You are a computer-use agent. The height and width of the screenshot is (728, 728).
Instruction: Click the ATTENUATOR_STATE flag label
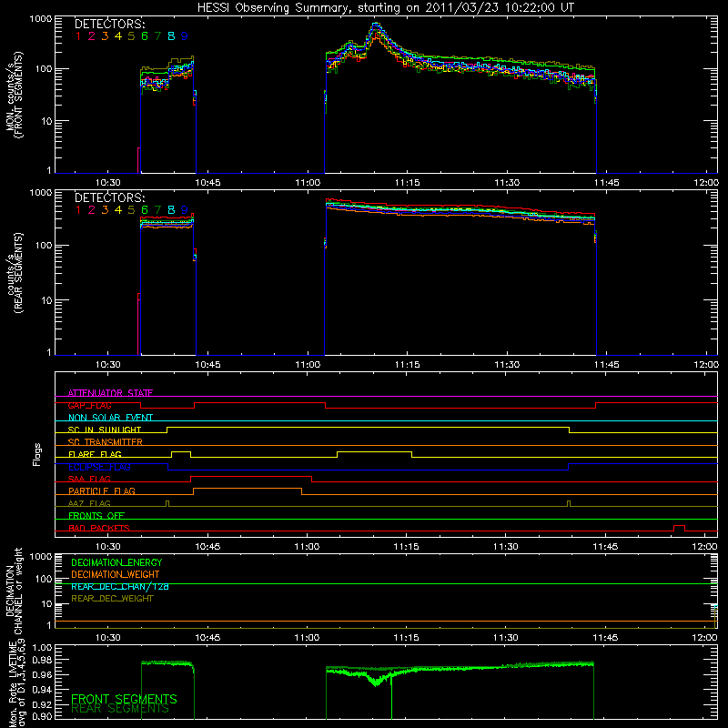[110, 393]
